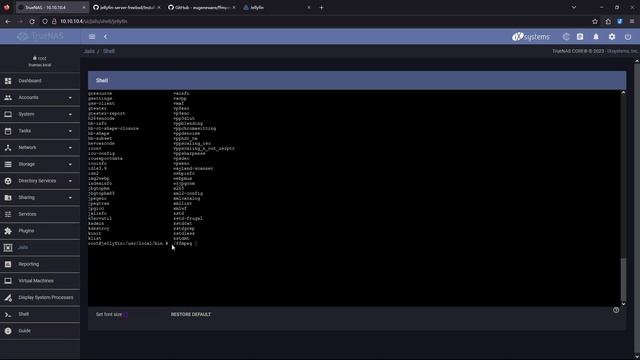Click the Guide info icon
Viewport: 640px width, 360px height.
pyautogui.click(x=8, y=331)
